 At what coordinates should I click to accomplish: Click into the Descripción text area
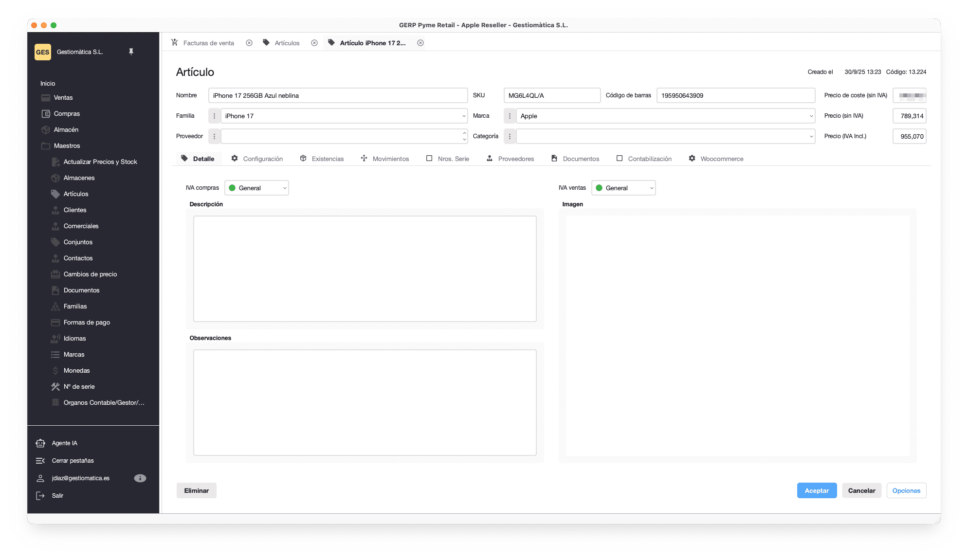365,269
